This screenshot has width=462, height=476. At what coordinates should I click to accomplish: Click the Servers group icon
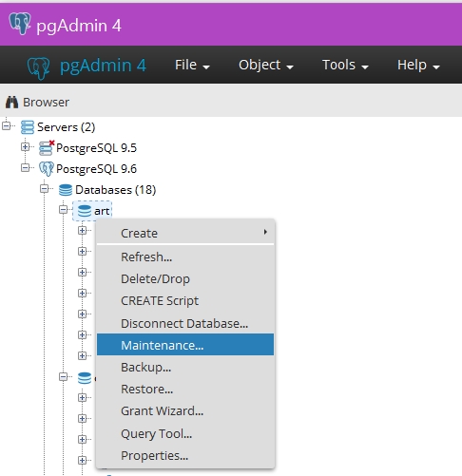click(x=28, y=127)
